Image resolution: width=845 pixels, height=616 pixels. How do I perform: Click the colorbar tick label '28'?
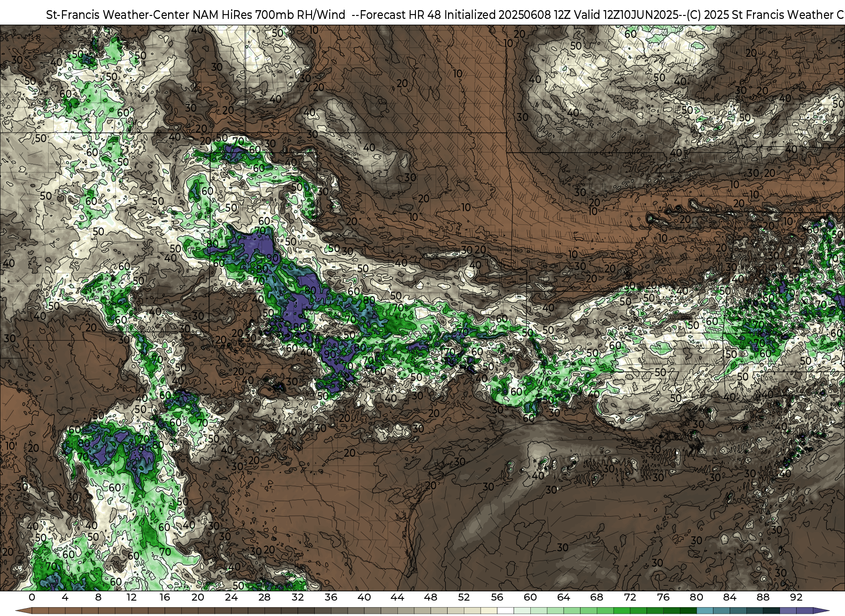[265, 597]
